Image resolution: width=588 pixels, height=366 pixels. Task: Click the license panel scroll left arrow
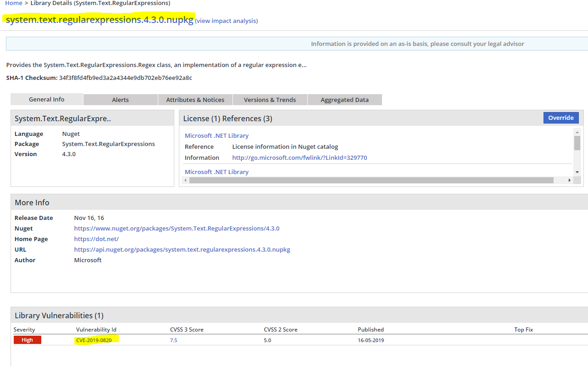pos(186,180)
